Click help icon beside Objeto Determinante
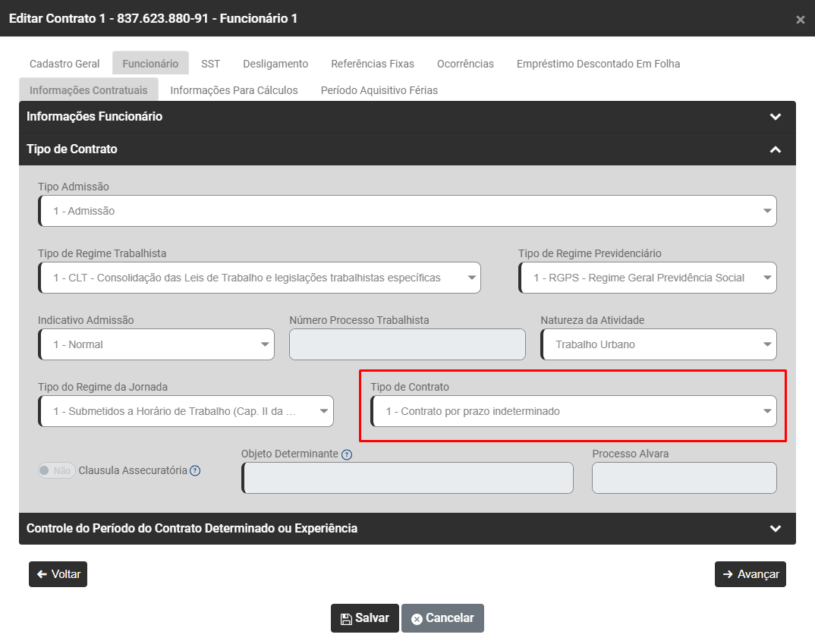This screenshot has width=815, height=644. tap(347, 454)
